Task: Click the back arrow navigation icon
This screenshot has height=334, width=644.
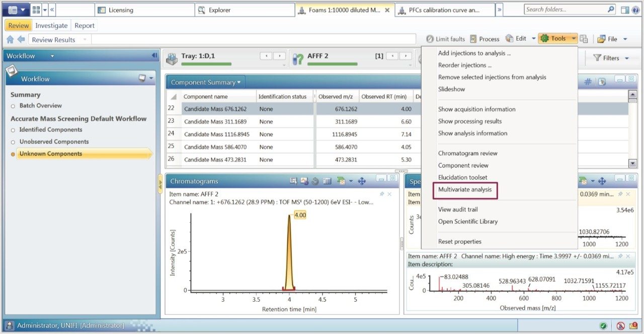Action: click(x=21, y=39)
